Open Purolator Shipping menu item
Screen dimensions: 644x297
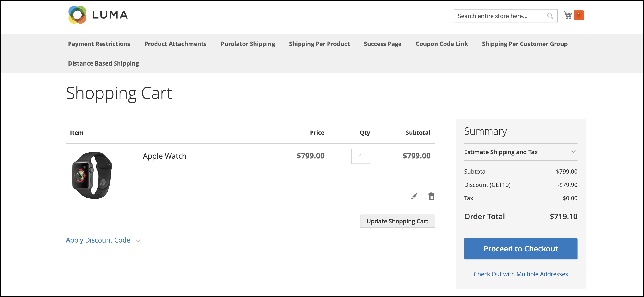pyautogui.click(x=248, y=44)
